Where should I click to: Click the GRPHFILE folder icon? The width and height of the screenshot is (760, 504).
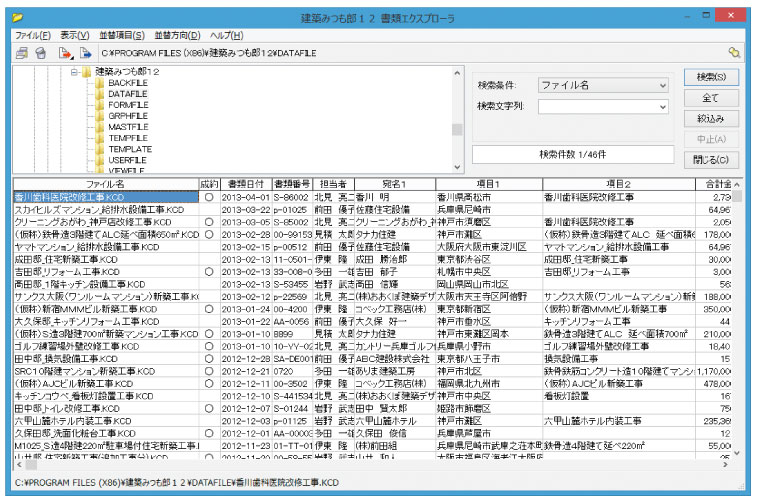(100, 116)
